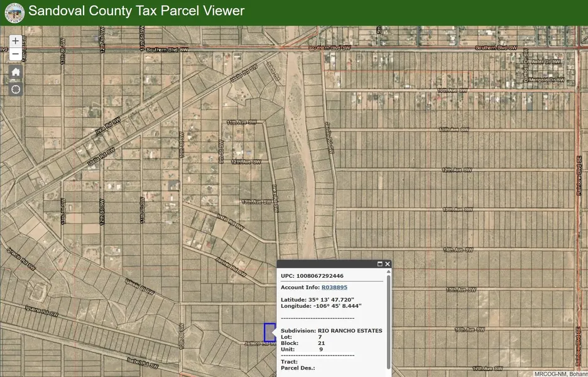The height and width of the screenshot is (377, 588).
Task: Click the UPC number in the popup
Action: click(320, 276)
